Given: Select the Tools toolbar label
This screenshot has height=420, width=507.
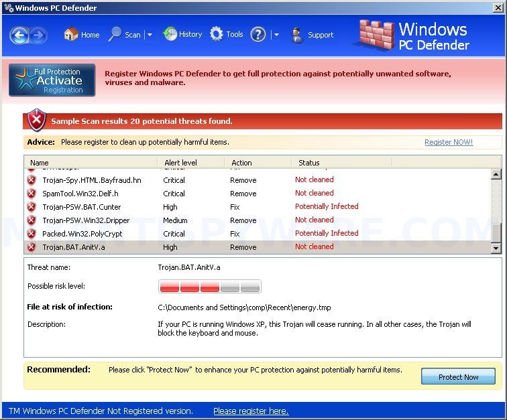Looking at the screenshot, I should click(x=235, y=34).
